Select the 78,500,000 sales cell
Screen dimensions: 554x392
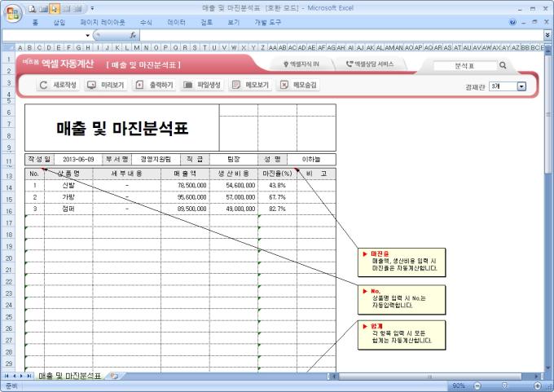pyautogui.click(x=185, y=186)
